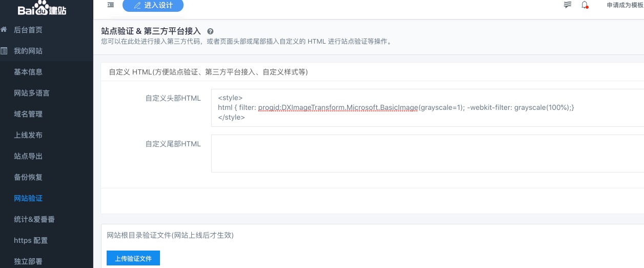
Task: Open 备份恢复 in the sidebar
Action: (28, 177)
